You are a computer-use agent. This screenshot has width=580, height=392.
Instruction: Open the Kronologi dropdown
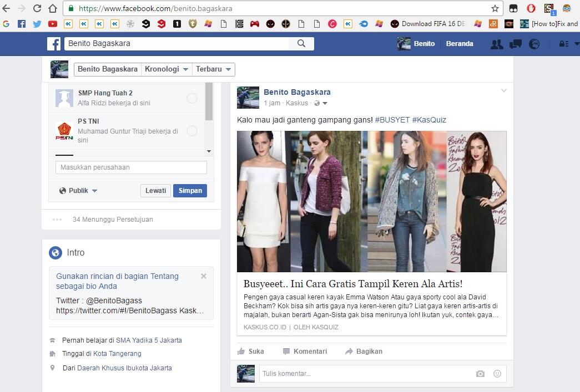(167, 69)
